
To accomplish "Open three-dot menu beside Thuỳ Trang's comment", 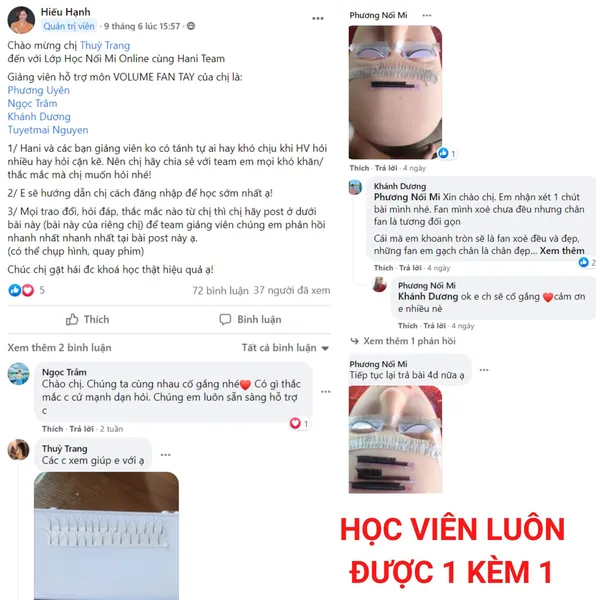I will pos(166,455).
